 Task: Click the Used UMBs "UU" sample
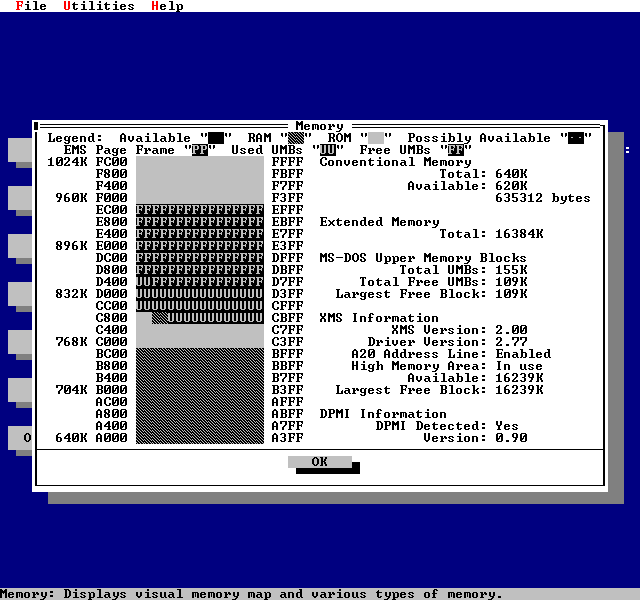328,150
